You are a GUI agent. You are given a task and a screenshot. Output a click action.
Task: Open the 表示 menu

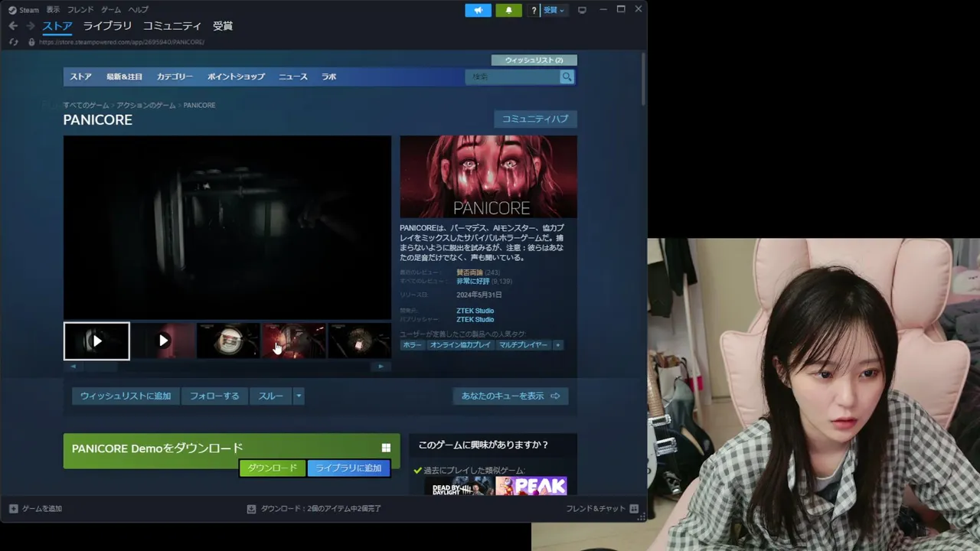coord(53,10)
